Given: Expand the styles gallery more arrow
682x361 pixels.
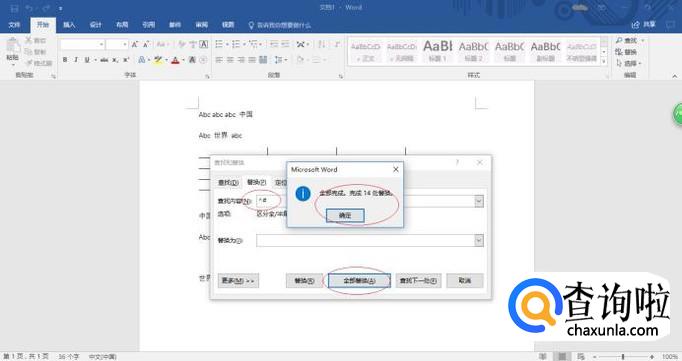Looking at the screenshot, I should coord(604,62).
